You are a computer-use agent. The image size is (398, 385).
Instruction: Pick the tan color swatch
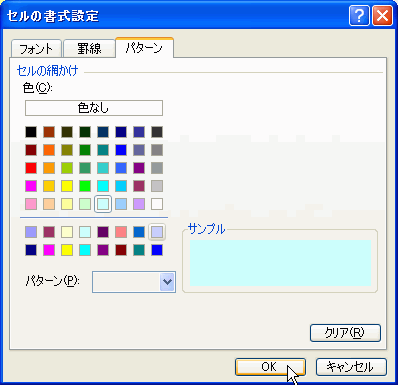49,204
